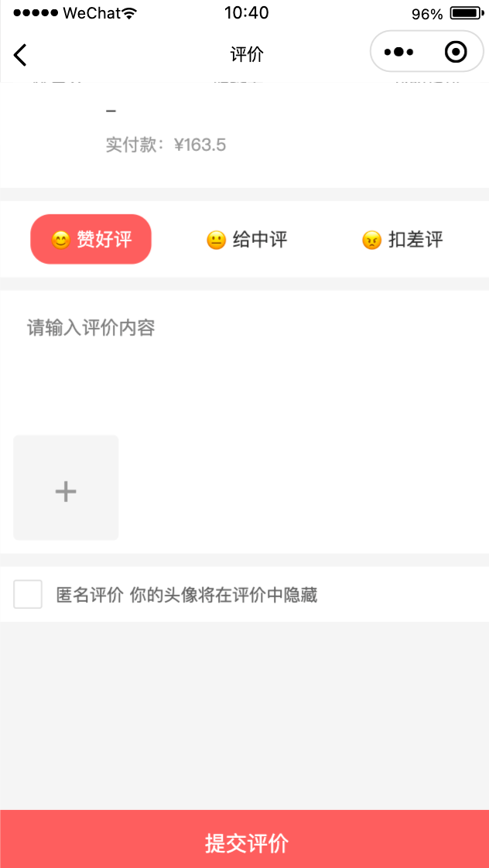
Task: Open the three-dot more options menu
Action: pyautogui.click(x=398, y=51)
